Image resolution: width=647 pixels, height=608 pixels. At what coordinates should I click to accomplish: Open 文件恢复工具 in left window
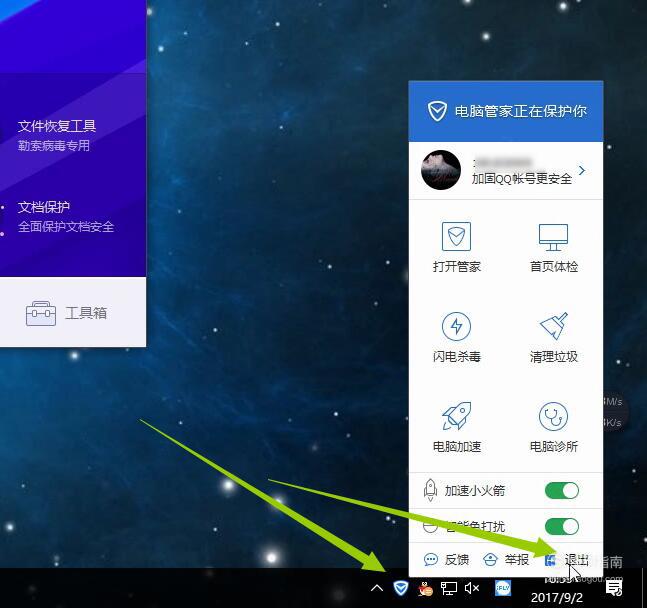click(57, 134)
